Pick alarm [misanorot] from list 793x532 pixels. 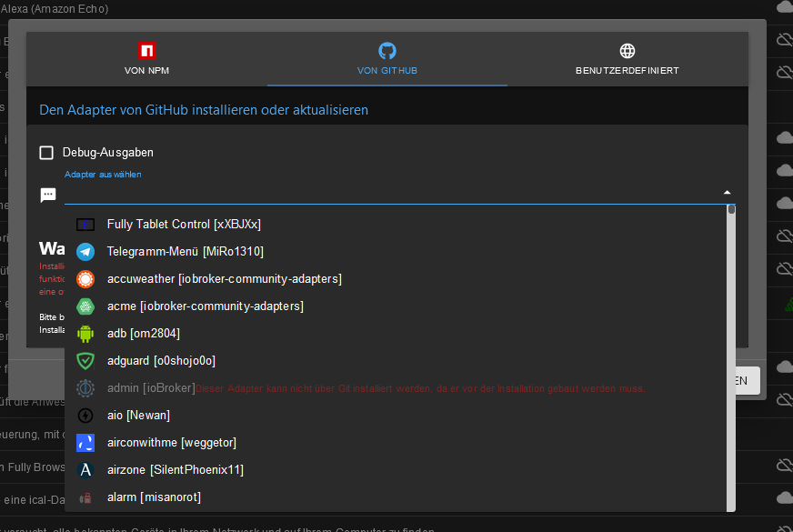click(396, 497)
